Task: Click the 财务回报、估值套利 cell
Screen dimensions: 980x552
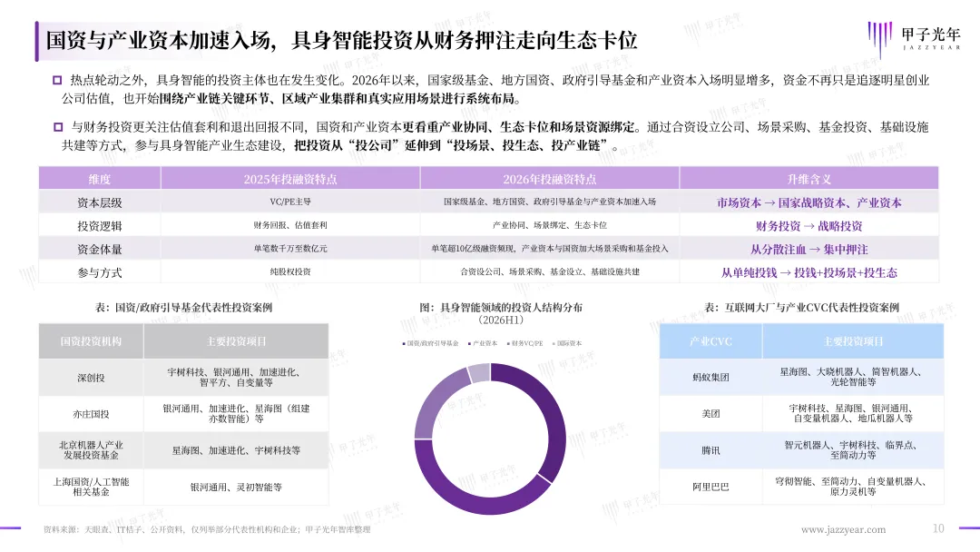Action: coord(290,225)
